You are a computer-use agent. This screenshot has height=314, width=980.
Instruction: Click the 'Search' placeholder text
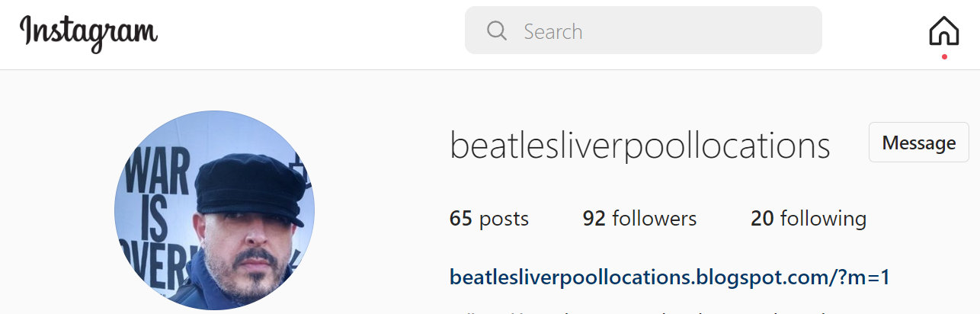click(x=553, y=31)
